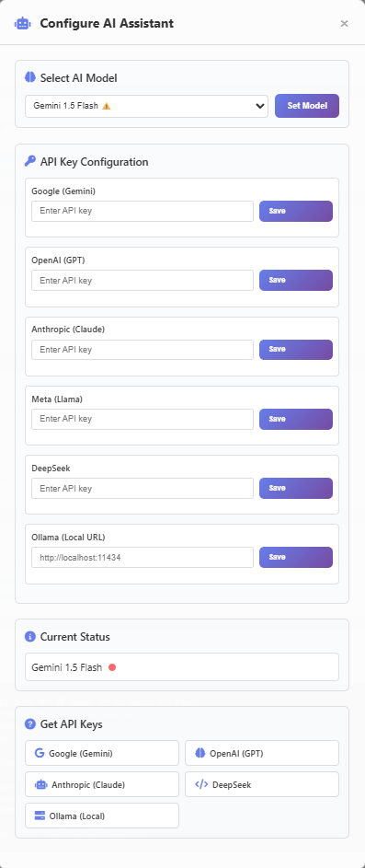Click the Google G logo icon
Viewport: 365px width, 868px height.
pyautogui.click(x=40, y=753)
